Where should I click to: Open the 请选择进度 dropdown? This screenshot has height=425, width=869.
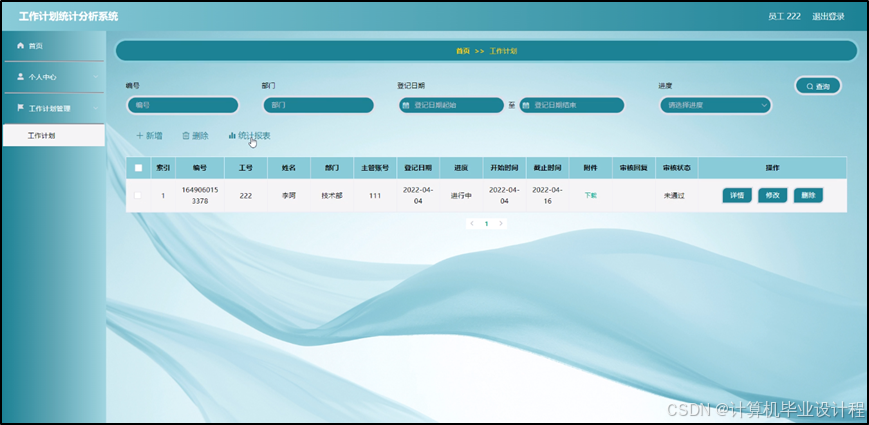[715, 105]
